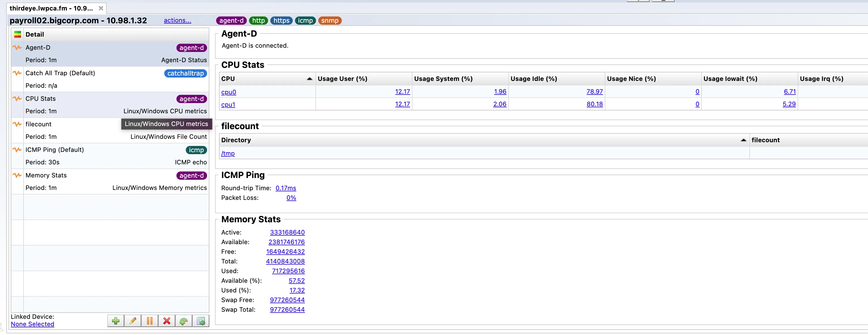
Task: Click cpu0 Usage User value 12.17
Action: (x=402, y=91)
